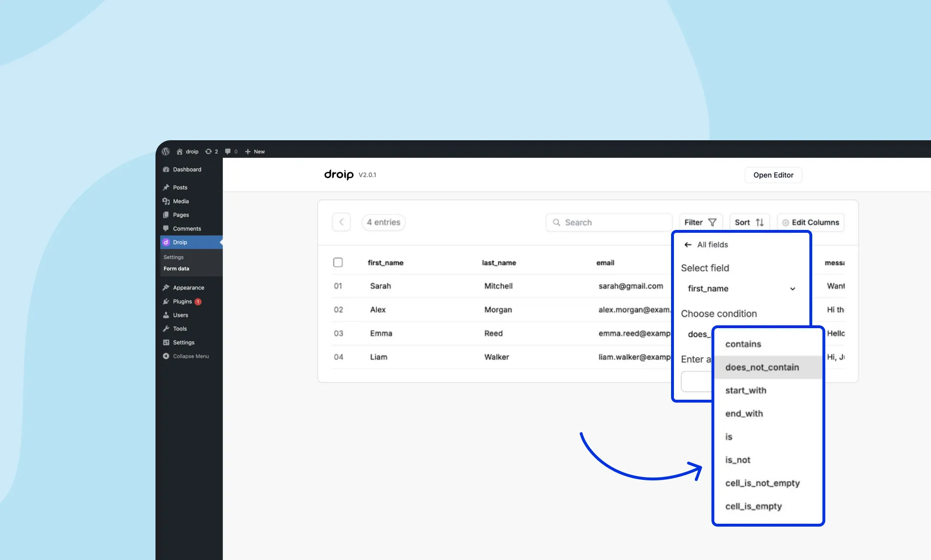Click the Pages icon in the sidebar
This screenshot has width=931, height=560.
(x=166, y=215)
